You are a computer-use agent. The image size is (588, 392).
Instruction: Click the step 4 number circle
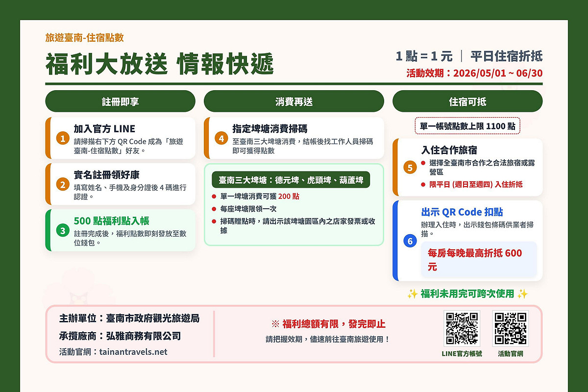[221, 139]
